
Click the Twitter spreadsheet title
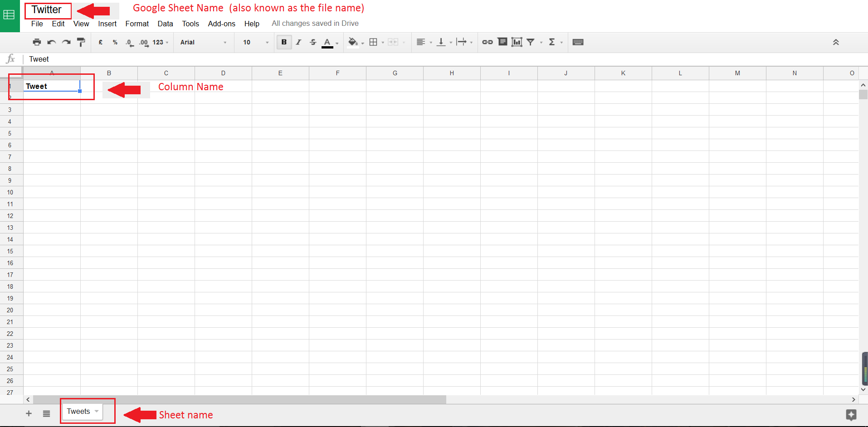(47, 10)
